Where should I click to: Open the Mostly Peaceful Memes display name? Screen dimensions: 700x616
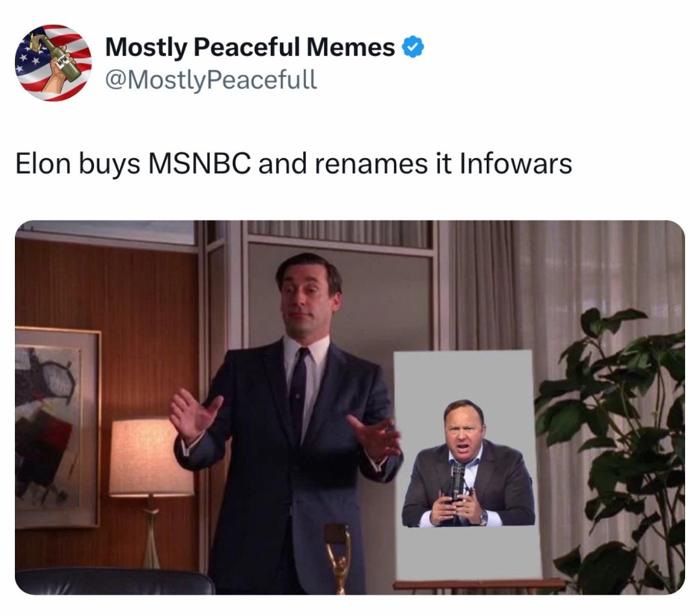[x=250, y=47]
